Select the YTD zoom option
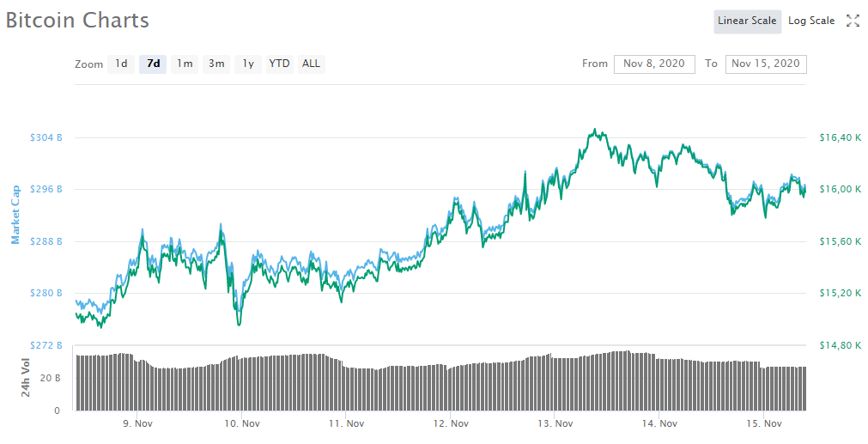This screenshot has height=444, width=868. click(x=279, y=64)
